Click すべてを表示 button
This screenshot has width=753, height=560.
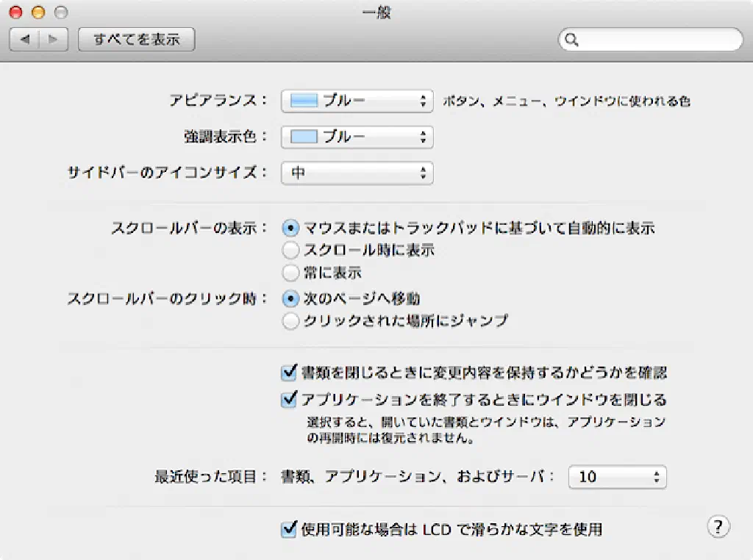tap(136, 40)
